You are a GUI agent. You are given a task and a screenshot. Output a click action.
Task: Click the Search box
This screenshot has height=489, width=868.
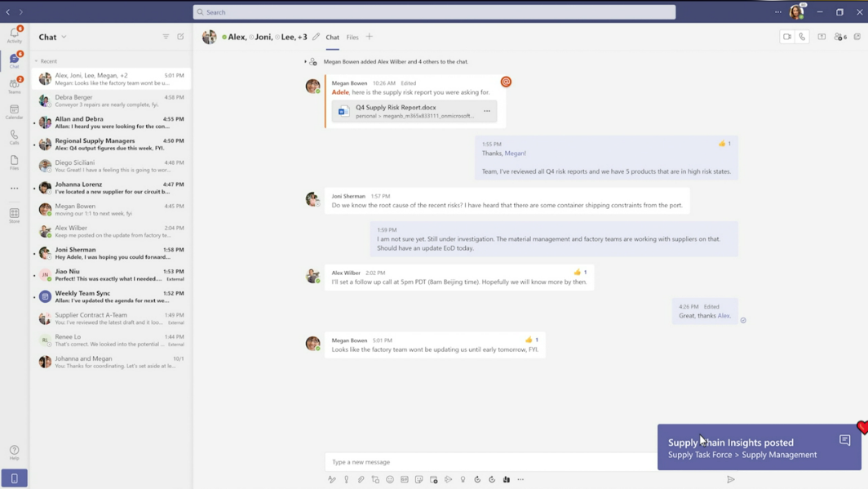tap(434, 12)
